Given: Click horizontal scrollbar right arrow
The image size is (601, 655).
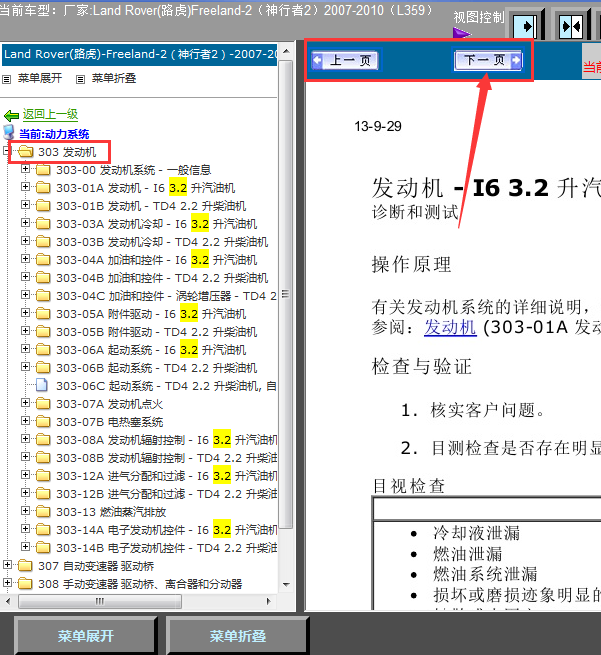Looking at the screenshot, I should (269, 601).
